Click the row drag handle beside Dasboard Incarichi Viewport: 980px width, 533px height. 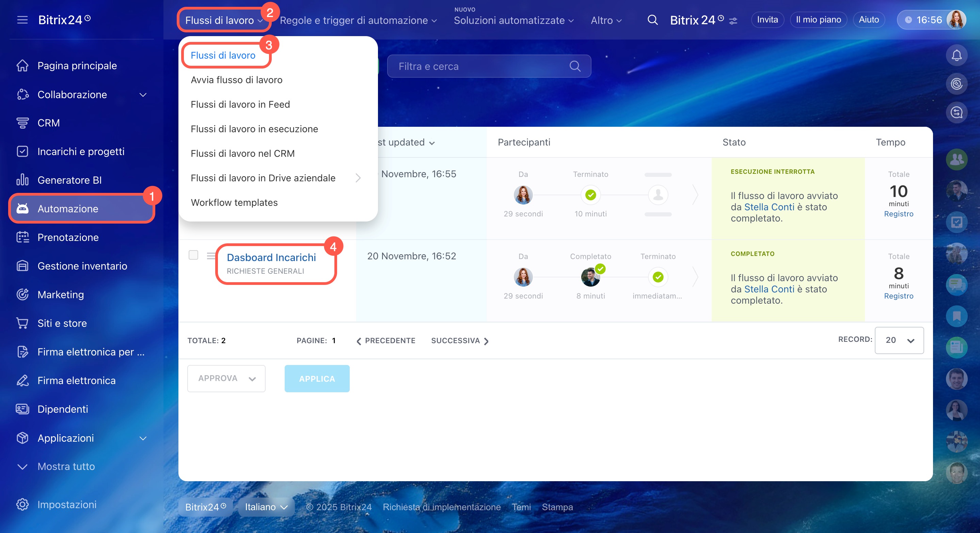[211, 256]
